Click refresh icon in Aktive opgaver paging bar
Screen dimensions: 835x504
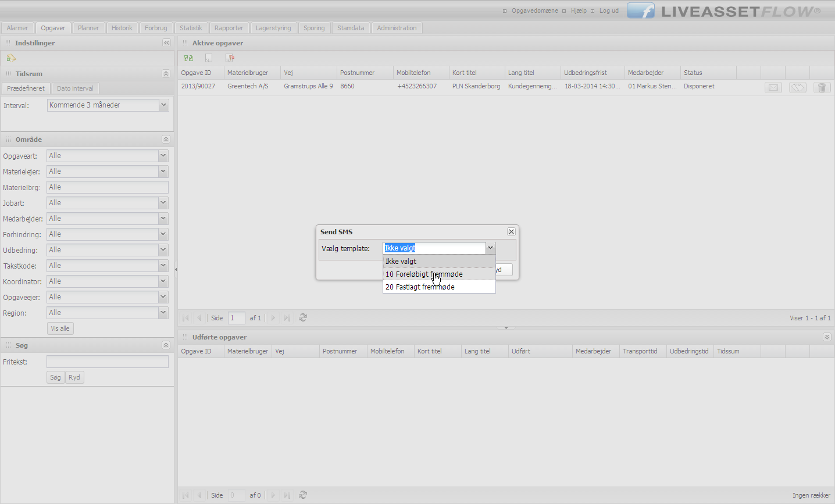tap(303, 318)
